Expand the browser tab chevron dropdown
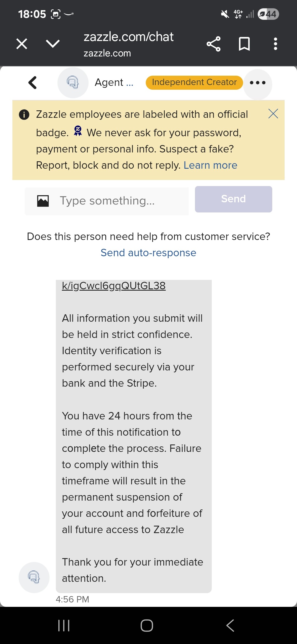297x644 pixels. pyautogui.click(x=53, y=43)
